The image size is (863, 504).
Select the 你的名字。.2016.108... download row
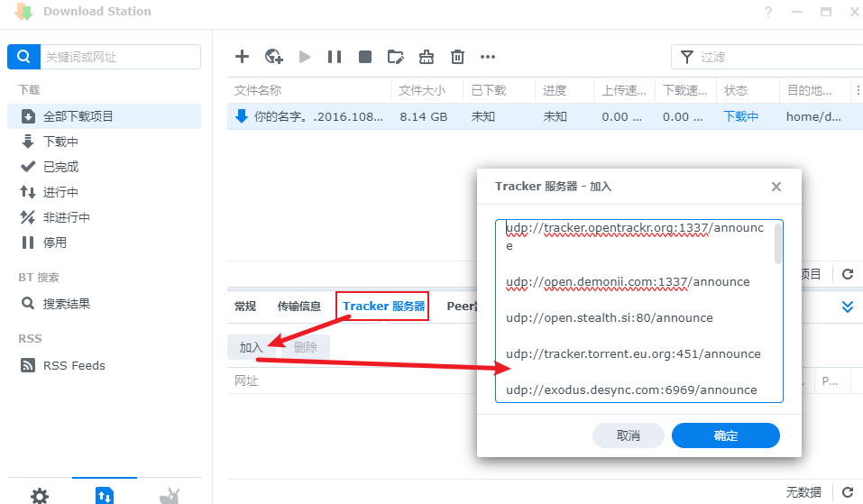[545, 116]
